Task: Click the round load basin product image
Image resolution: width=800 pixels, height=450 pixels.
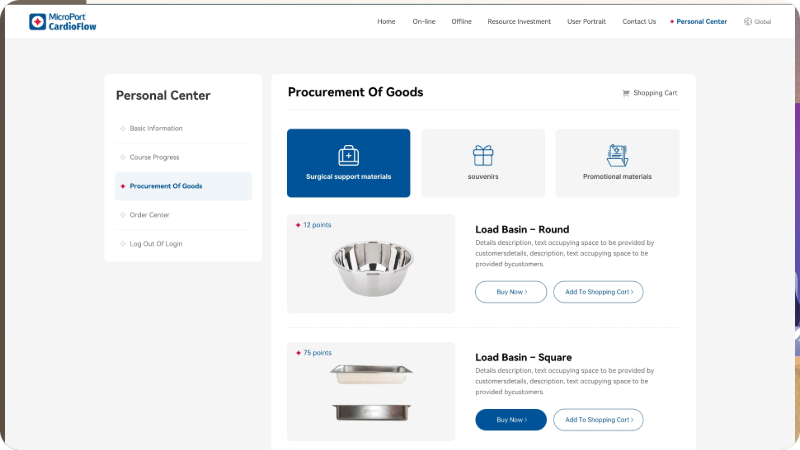Action: click(x=370, y=268)
